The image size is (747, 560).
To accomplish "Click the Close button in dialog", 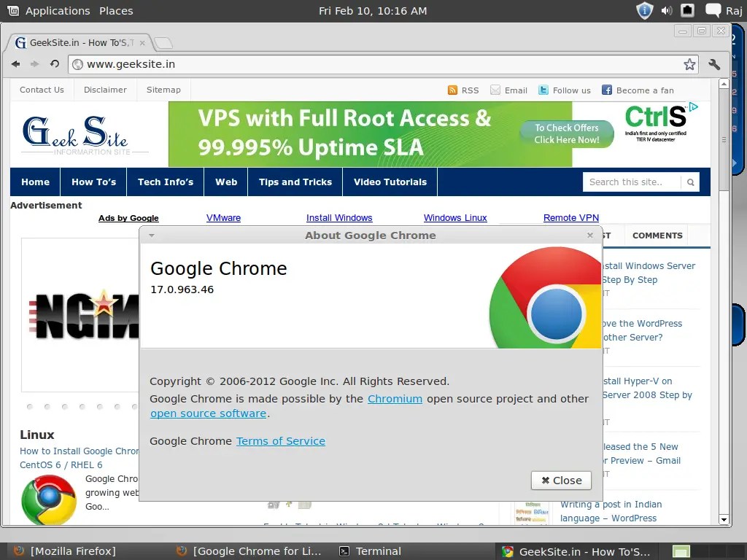I will [561, 481].
